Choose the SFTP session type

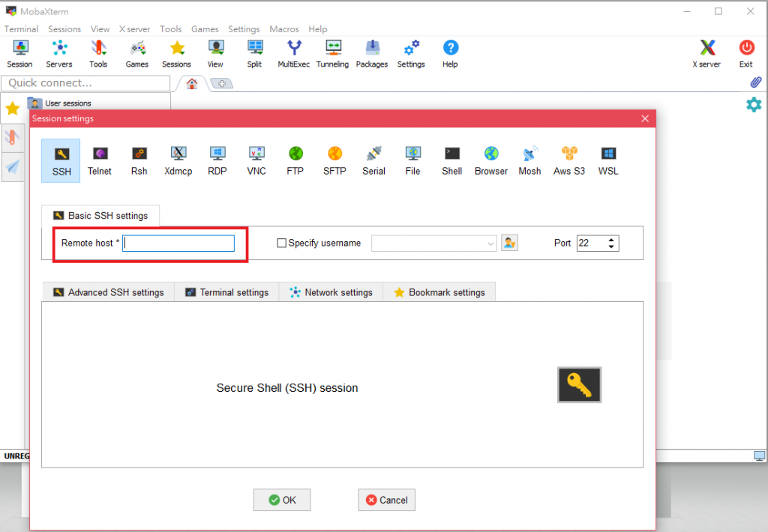click(x=335, y=160)
